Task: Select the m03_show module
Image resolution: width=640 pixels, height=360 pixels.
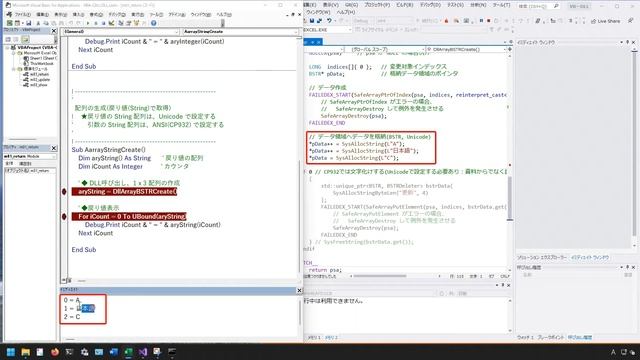Action: click(36, 85)
